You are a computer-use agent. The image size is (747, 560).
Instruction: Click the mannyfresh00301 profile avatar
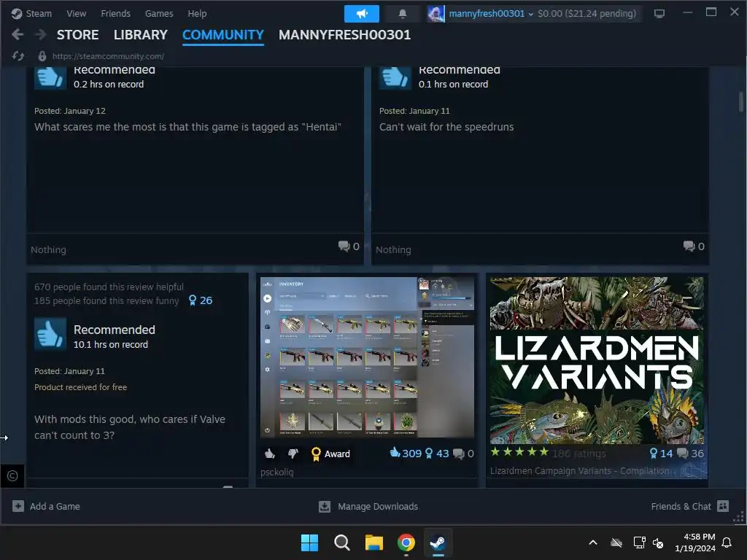tap(436, 13)
